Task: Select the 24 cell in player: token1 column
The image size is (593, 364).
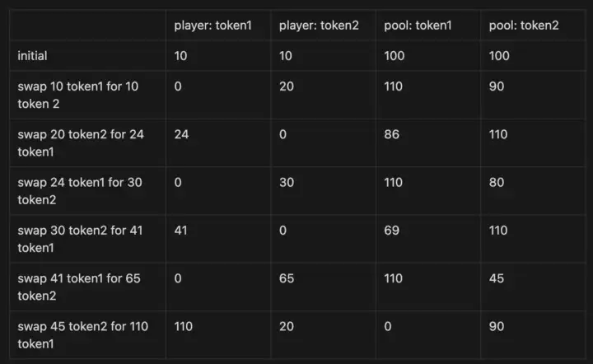Action: coord(181,134)
